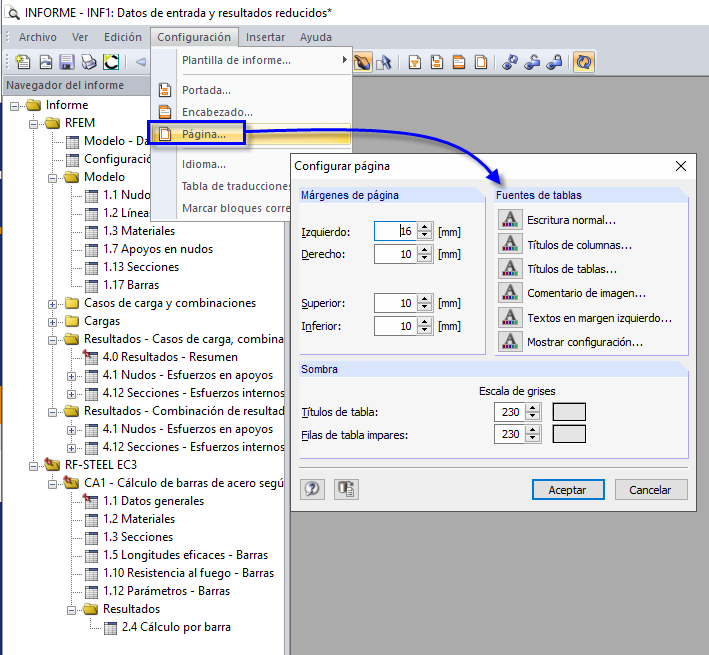The height and width of the screenshot is (655, 709).
Task: Click the font icon for Escritura normal
Action: tap(510, 220)
